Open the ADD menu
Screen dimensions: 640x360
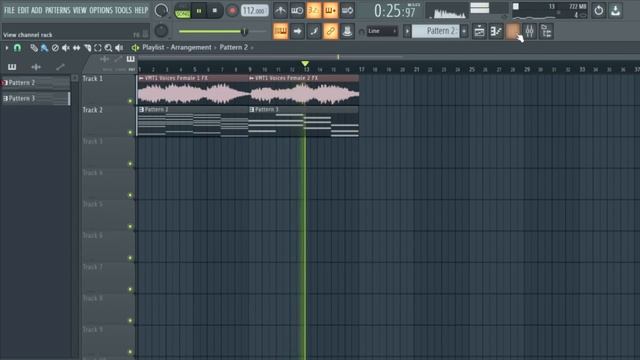tap(36, 10)
